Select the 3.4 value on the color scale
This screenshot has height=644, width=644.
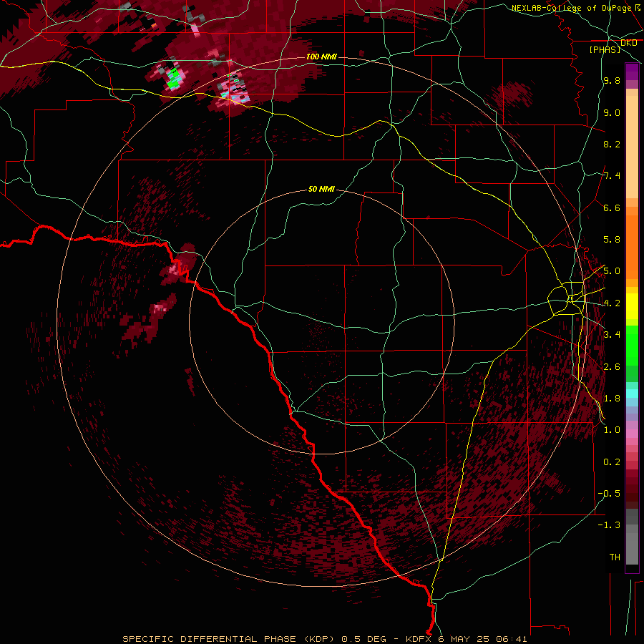coord(612,334)
